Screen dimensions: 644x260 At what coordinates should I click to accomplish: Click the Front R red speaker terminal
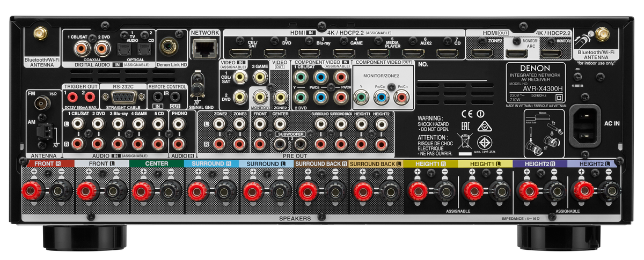[x=32, y=191]
